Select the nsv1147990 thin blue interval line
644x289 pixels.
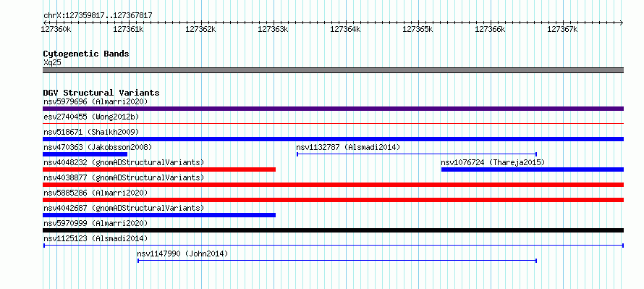(337, 261)
